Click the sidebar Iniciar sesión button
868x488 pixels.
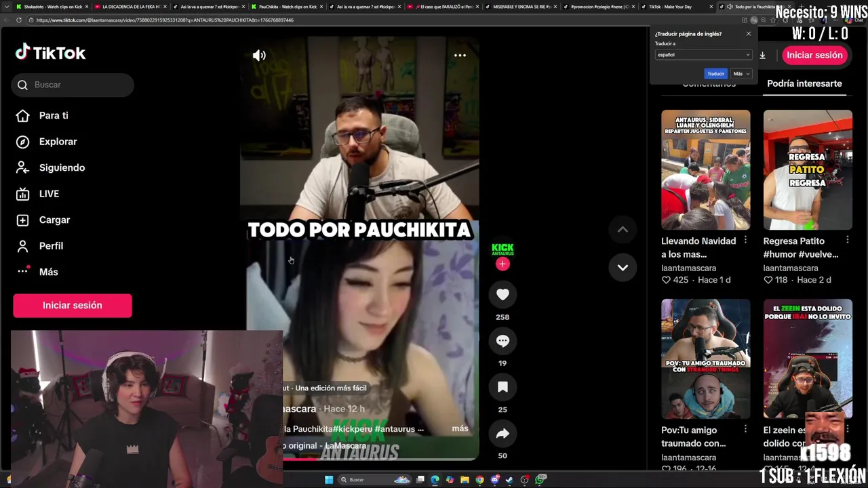[x=73, y=306]
